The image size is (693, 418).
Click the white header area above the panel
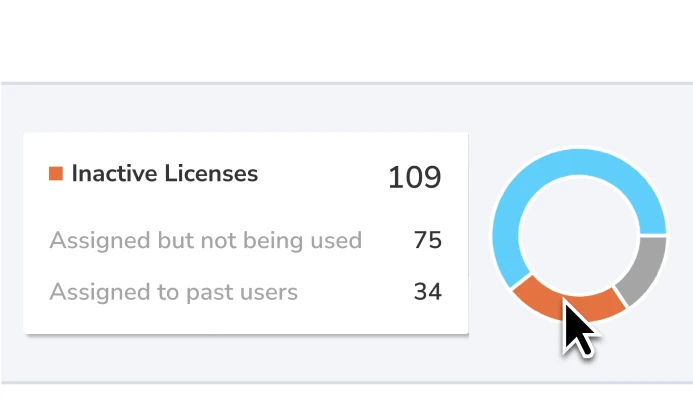(x=346, y=41)
